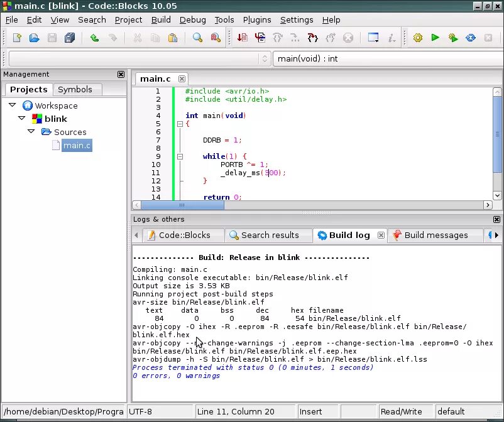Switch to the Code::Blocks log tab

pos(184,235)
